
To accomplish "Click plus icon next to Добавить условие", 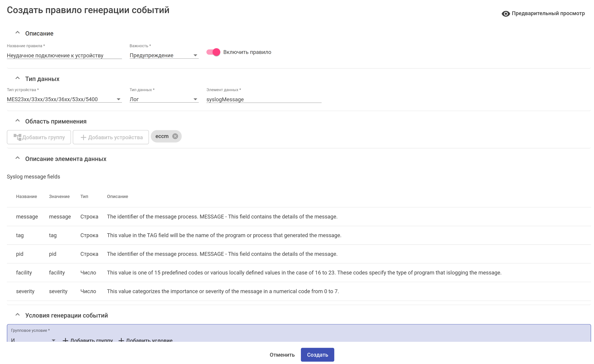I will 121,340.
